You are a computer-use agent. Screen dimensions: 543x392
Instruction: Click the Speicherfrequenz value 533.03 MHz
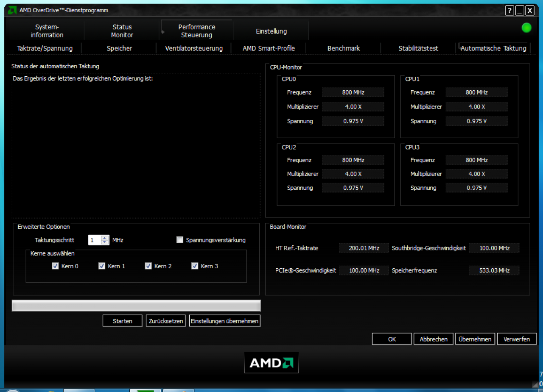point(494,270)
